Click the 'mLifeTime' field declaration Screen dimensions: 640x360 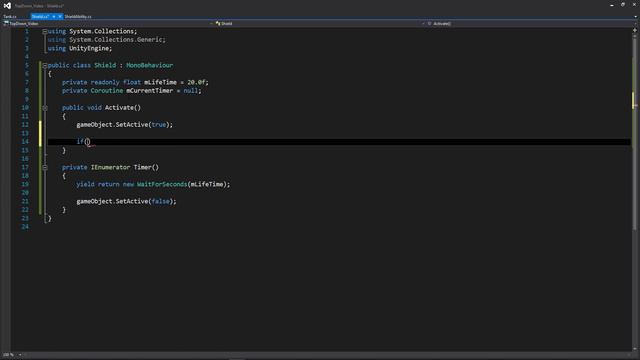pyautogui.click(x=160, y=82)
